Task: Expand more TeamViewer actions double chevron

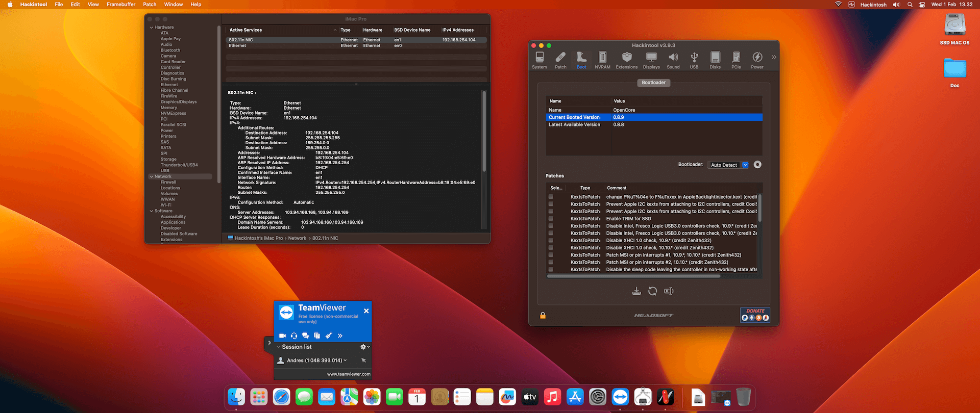Action: pyautogui.click(x=340, y=335)
